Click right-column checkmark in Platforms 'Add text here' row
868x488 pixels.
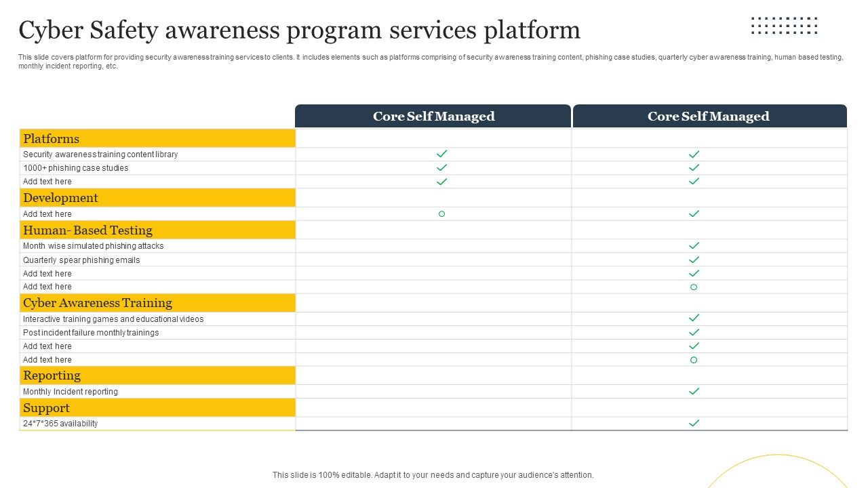click(694, 181)
